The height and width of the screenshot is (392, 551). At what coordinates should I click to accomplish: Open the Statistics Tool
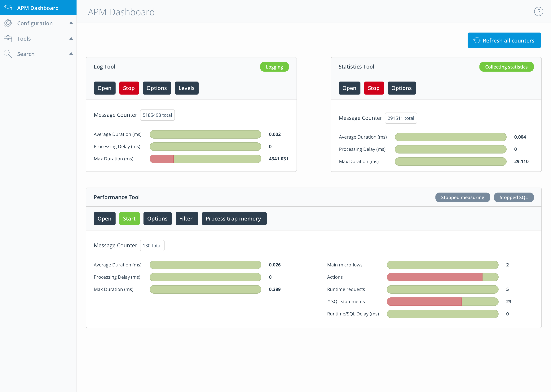pyautogui.click(x=349, y=88)
